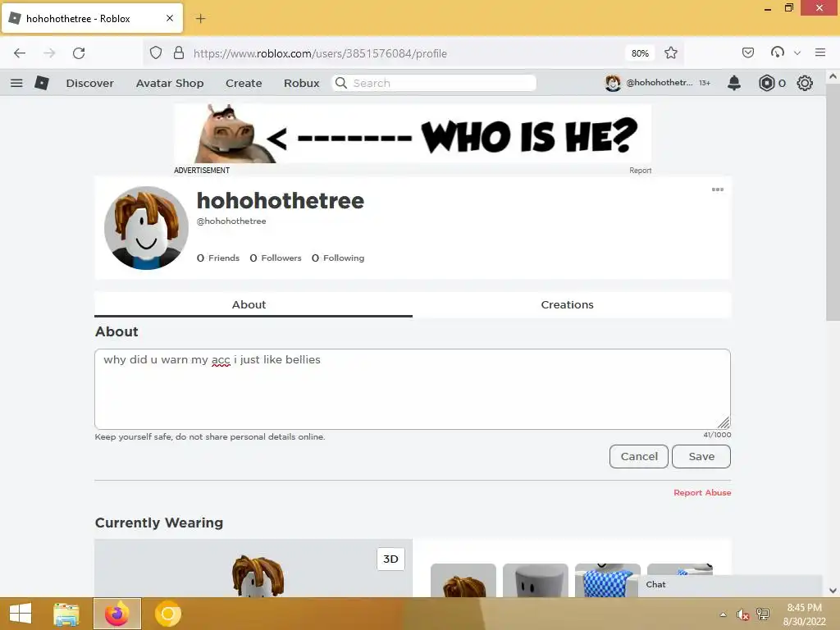This screenshot has height=630, width=840.
Task: Open the profile three-dots options menu
Action: pos(717,189)
